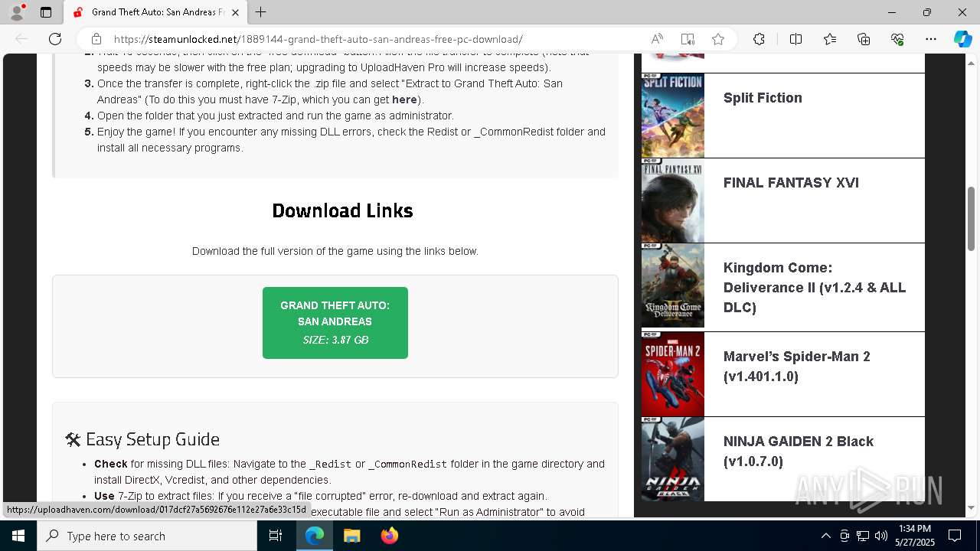View site information lock icon

(x=96, y=39)
